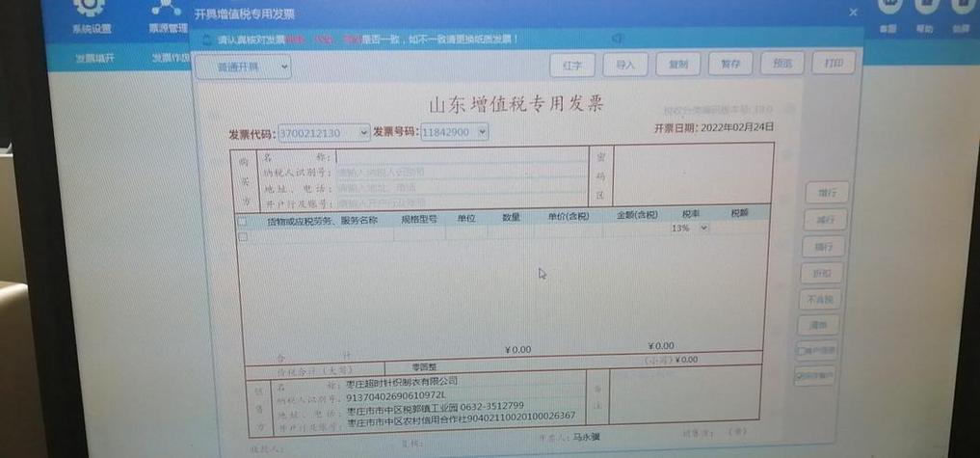Viewport: 980px width, 458px height.
Task: Click the 单价(含税) cell in first row
Action: click(x=569, y=232)
